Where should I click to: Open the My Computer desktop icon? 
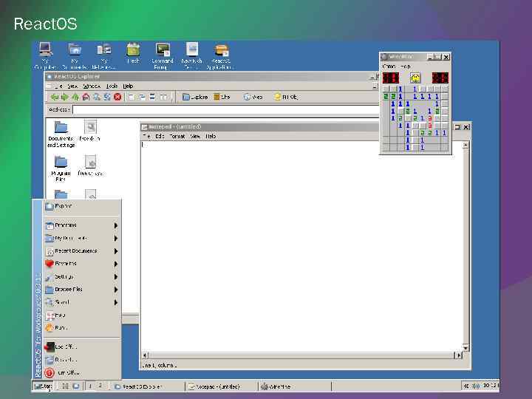click(46, 55)
